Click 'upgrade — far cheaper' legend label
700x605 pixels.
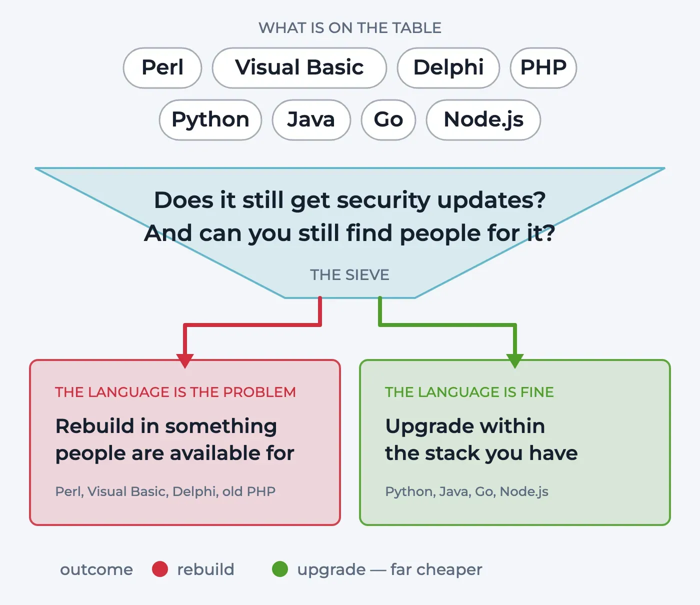click(390, 569)
